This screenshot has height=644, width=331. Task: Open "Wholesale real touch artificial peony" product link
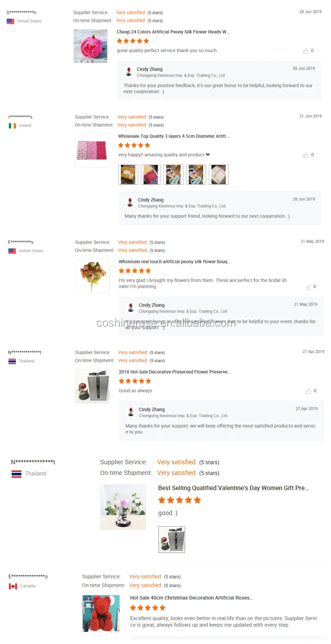[x=174, y=262]
